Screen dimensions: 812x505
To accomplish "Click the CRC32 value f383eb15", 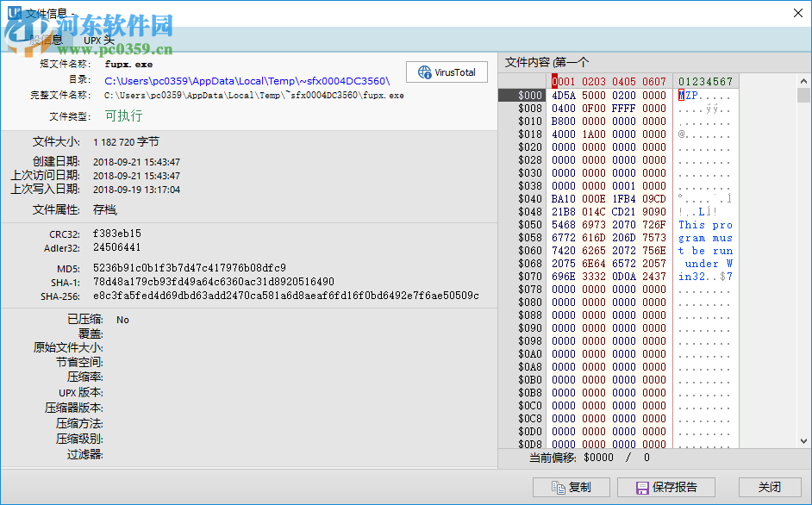I will click(117, 234).
